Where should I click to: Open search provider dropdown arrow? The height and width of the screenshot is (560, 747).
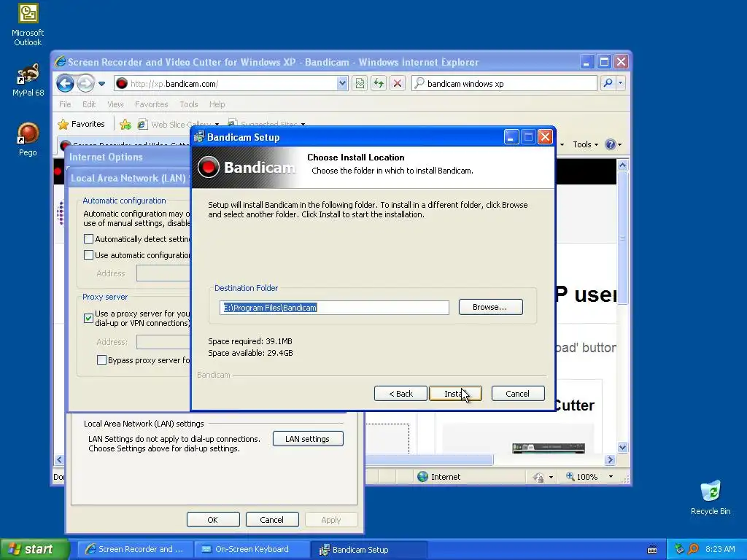coord(620,83)
